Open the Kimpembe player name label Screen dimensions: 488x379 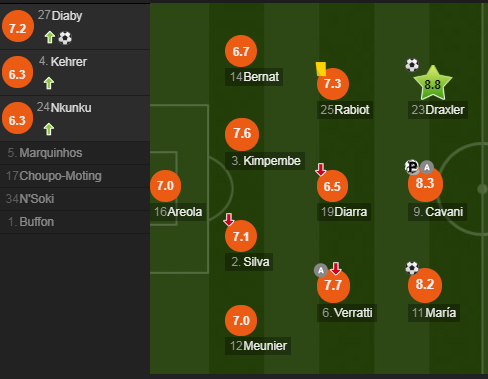[265, 161]
